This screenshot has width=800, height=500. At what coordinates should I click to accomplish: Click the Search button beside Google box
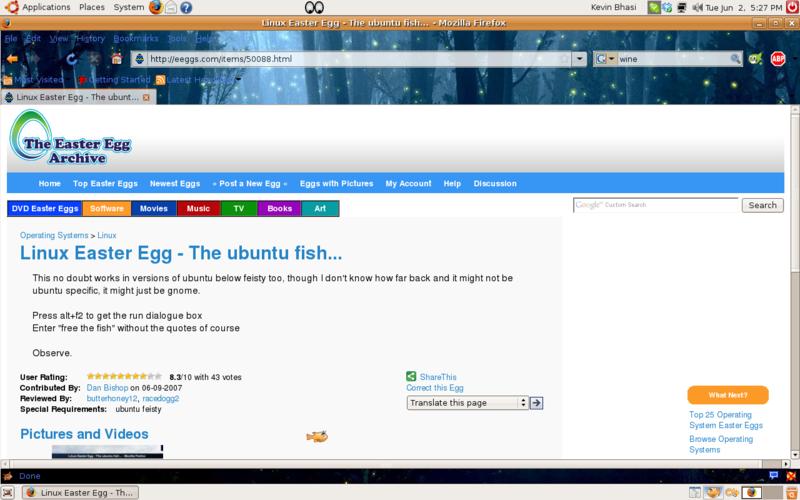point(762,205)
